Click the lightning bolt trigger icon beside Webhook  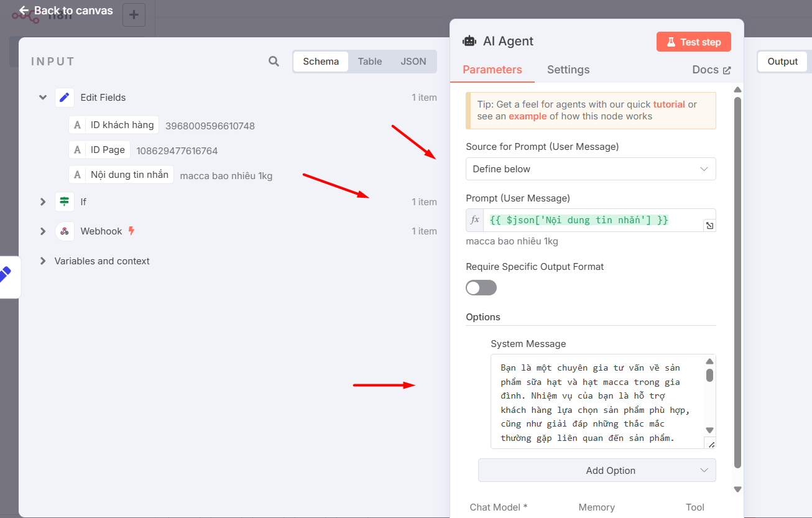(131, 231)
